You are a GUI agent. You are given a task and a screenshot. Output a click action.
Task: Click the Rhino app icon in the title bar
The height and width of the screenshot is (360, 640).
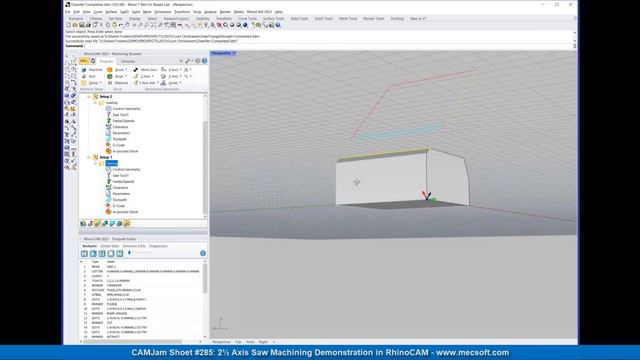point(68,4)
